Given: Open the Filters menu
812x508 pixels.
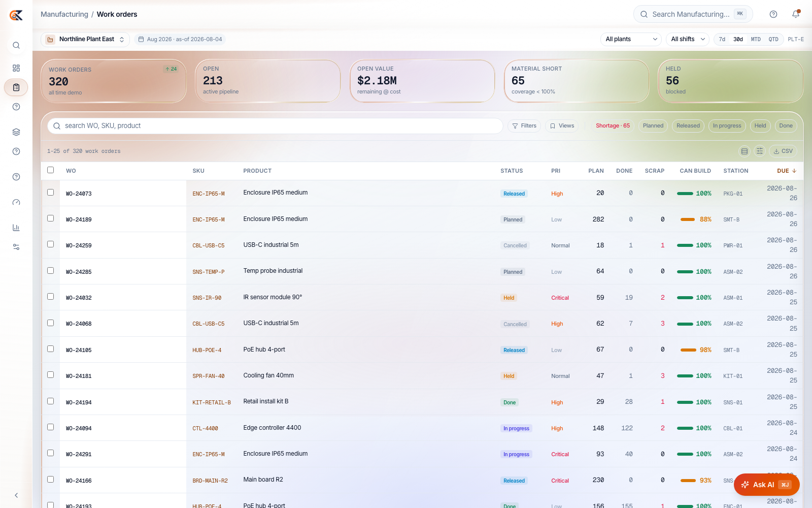Looking at the screenshot, I should [524, 126].
